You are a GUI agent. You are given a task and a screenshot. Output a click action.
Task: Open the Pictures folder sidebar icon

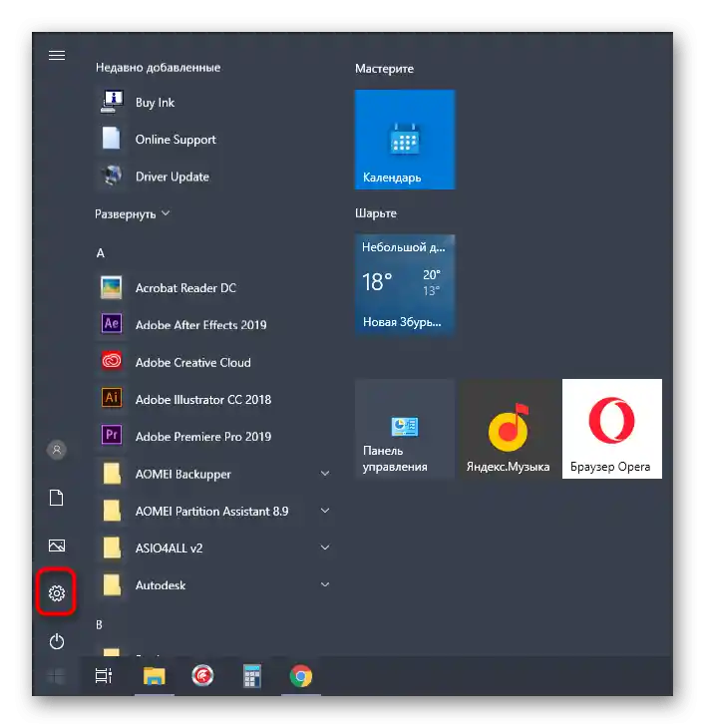(57, 546)
